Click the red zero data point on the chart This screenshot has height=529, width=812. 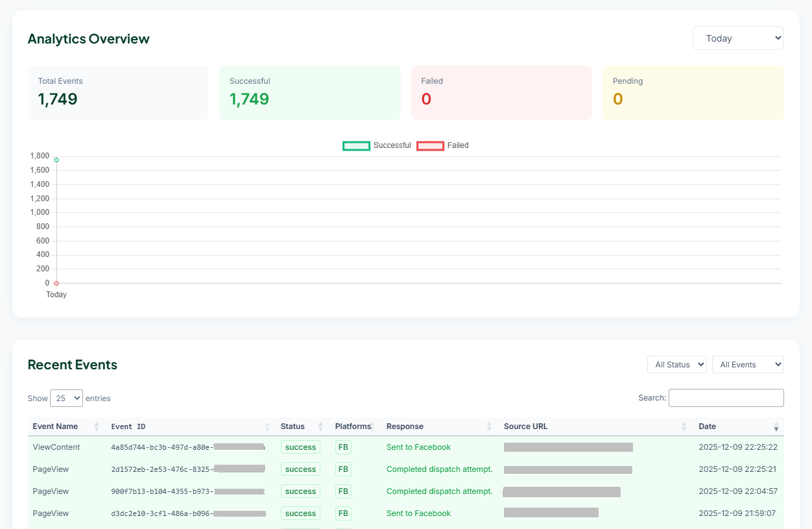tap(56, 283)
